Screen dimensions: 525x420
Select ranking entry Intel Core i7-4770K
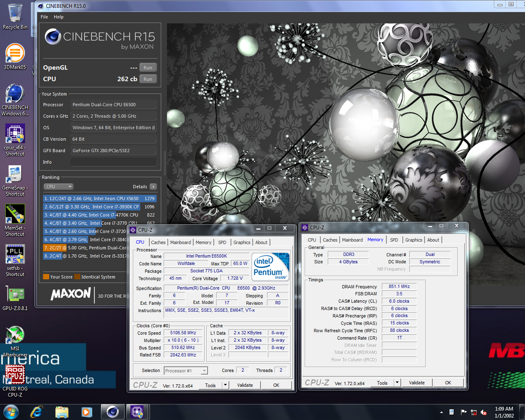point(100,215)
